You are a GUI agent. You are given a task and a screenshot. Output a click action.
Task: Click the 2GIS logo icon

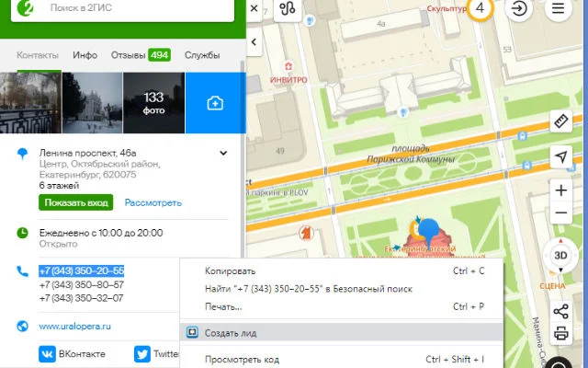point(25,7)
